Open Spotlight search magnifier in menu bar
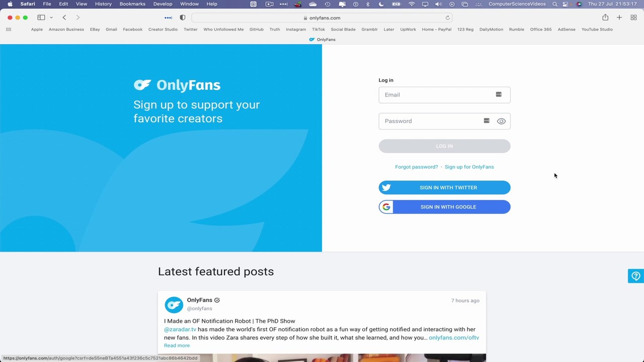 (x=554, y=4)
